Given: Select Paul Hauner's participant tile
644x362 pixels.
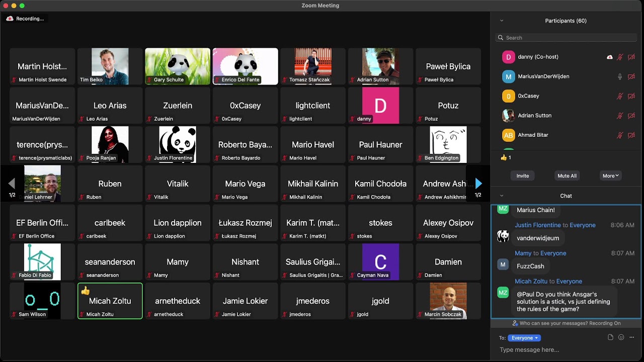Looking at the screenshot, I should (x=380, y=144).
